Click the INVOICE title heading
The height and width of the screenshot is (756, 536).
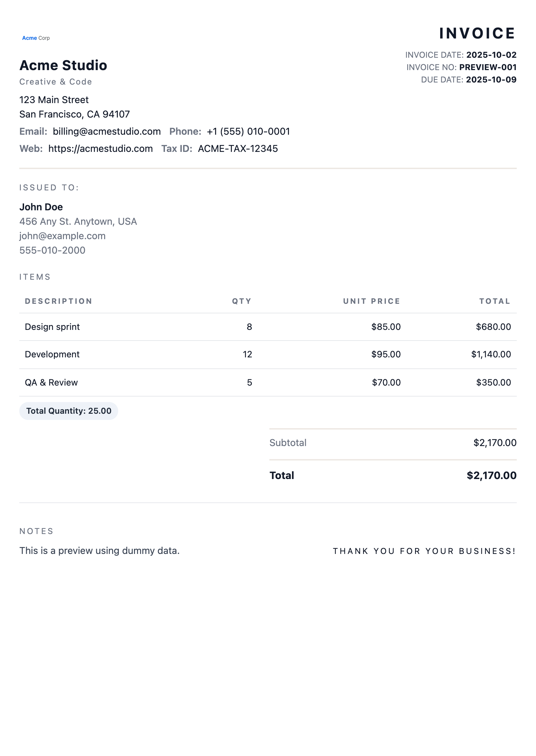tap(477, 34)
